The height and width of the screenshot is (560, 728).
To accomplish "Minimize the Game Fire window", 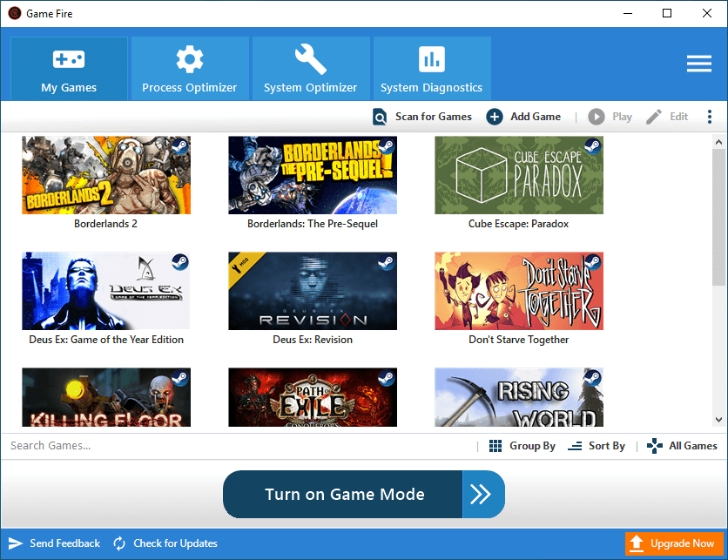I will point(628,13).
